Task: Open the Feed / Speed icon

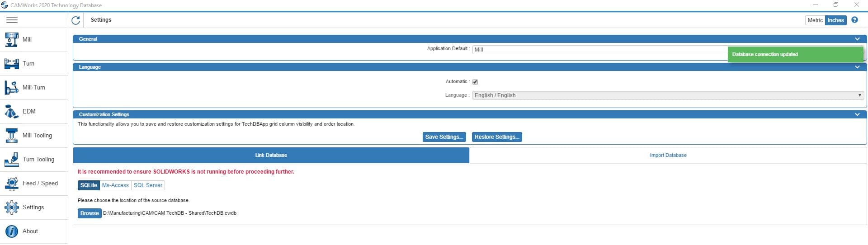Action: tap(12, 184)
